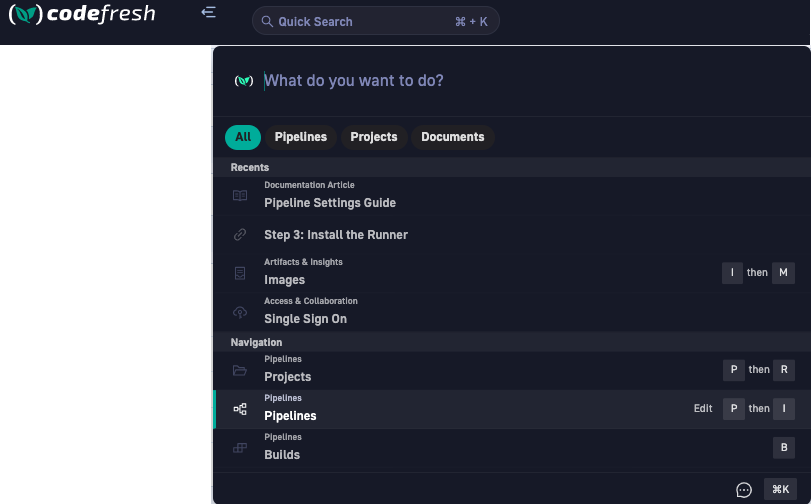Switch to the Pipelines filter tab
The image size is (811, 504).
coord(301,137)
